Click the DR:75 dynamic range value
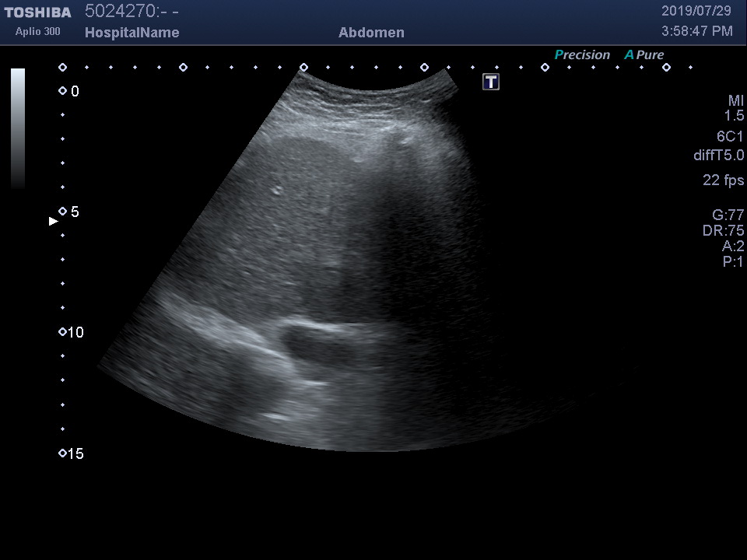 723,230
